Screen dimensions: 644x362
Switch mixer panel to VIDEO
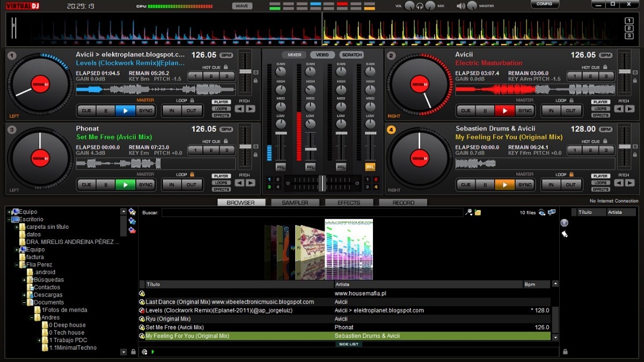(x=322, y=55)
